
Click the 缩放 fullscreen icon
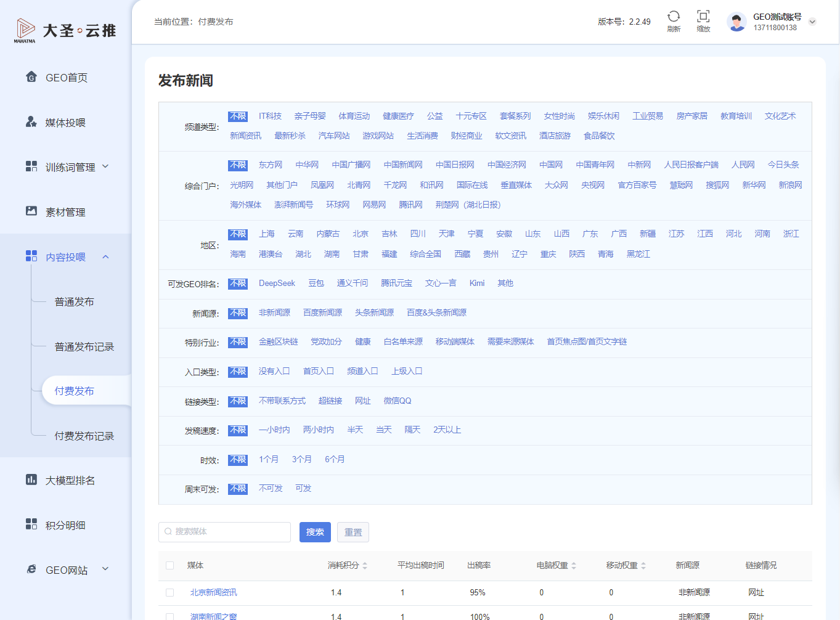(703, 17)
